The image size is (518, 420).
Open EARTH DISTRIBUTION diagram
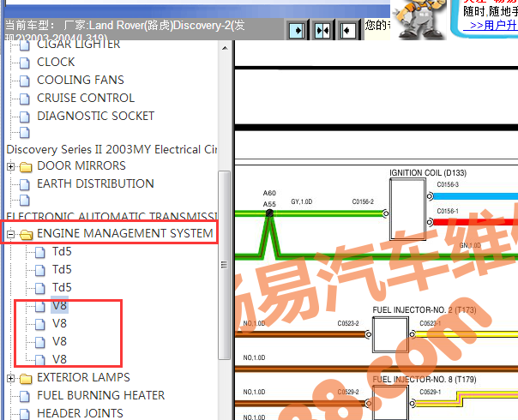(x=95, y=183)
